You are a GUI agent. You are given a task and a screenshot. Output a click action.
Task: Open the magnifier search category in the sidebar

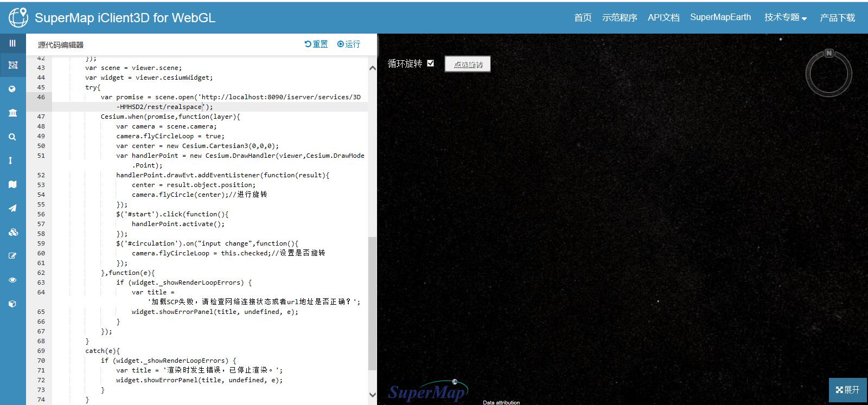[12, 137]
